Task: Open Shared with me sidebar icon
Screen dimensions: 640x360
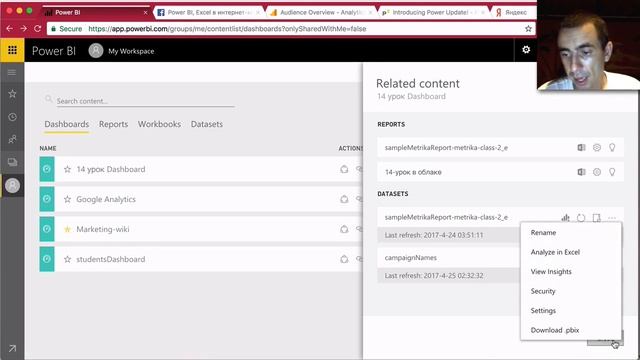Action: click(12, 139)
